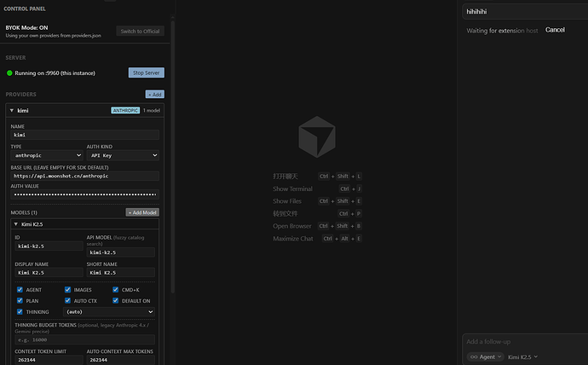This screenshot has height=365, width=588.
Task: Toggle the DEFAULT ON checkbox
Action: pos(116,300)
